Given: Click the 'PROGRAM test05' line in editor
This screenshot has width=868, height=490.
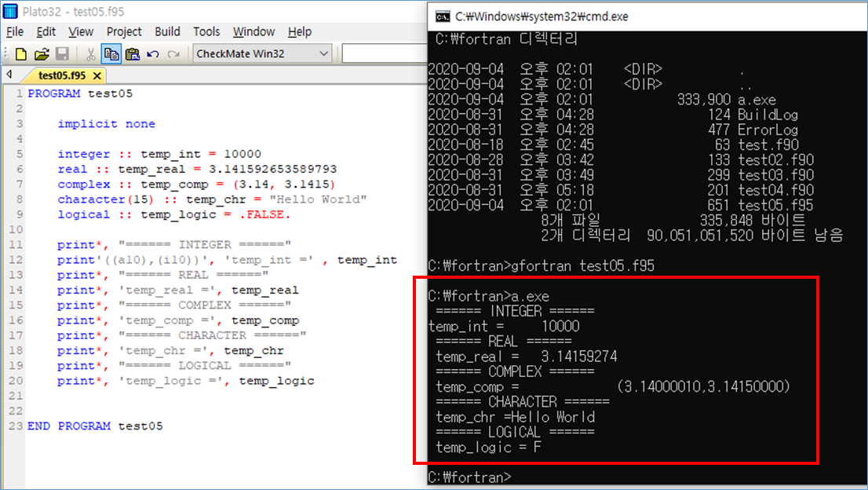Looking at the screenshot, I should 80,93.
